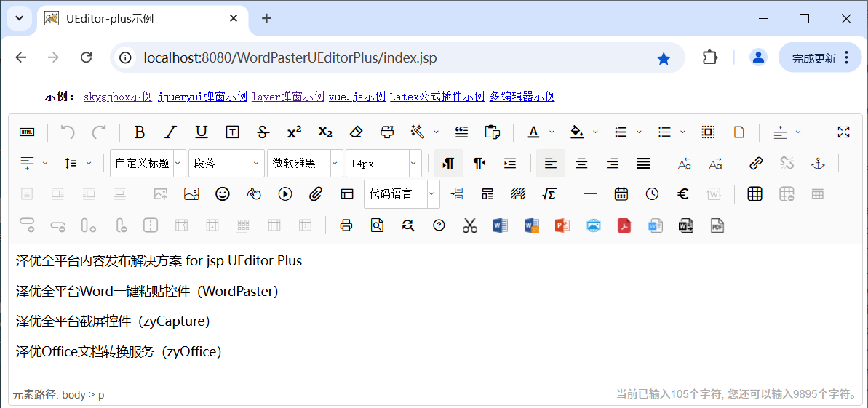868x408 pixels.
Task: Insert a blockquote
Action: click(462, 132)
